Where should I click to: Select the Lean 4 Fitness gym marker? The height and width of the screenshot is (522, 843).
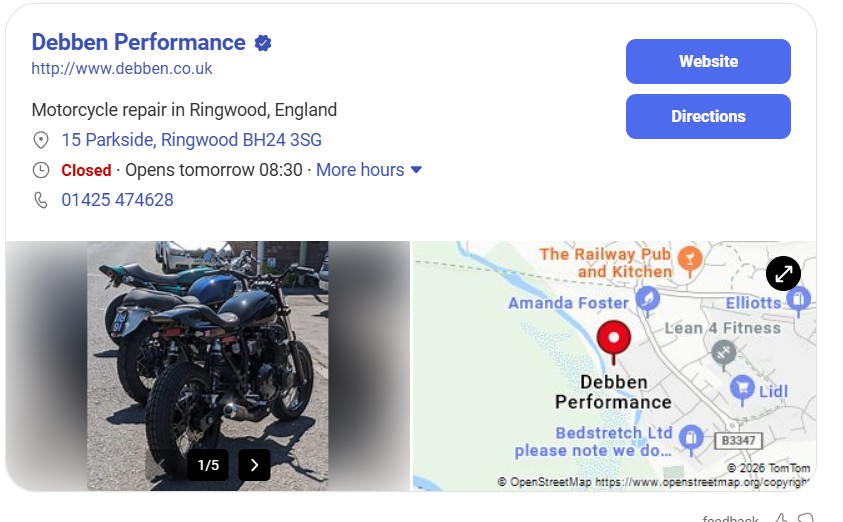coord(723,352)
